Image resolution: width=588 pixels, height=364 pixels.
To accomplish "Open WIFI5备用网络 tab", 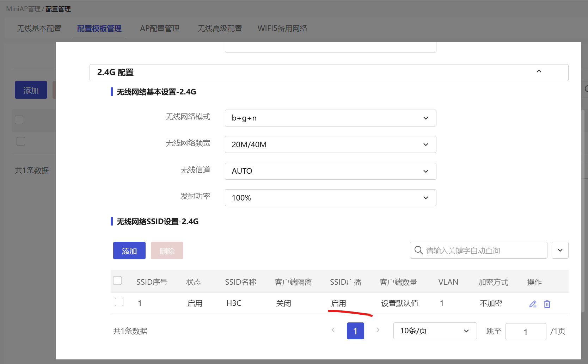I will [x=282, y=29].
